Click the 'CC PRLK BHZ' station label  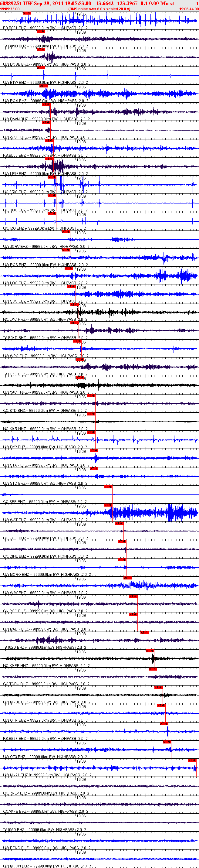[x=15, y=794]
